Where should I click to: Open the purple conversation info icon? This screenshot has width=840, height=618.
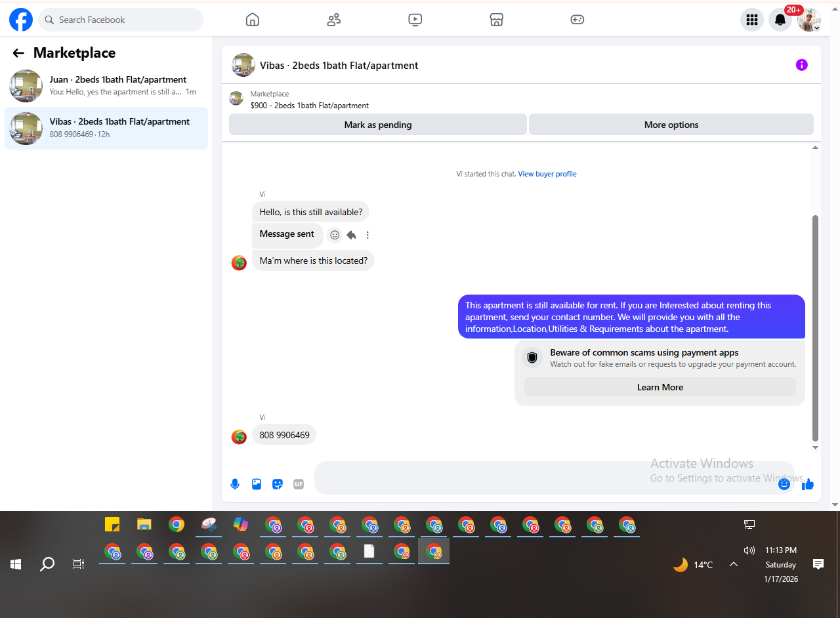(801, 65)
